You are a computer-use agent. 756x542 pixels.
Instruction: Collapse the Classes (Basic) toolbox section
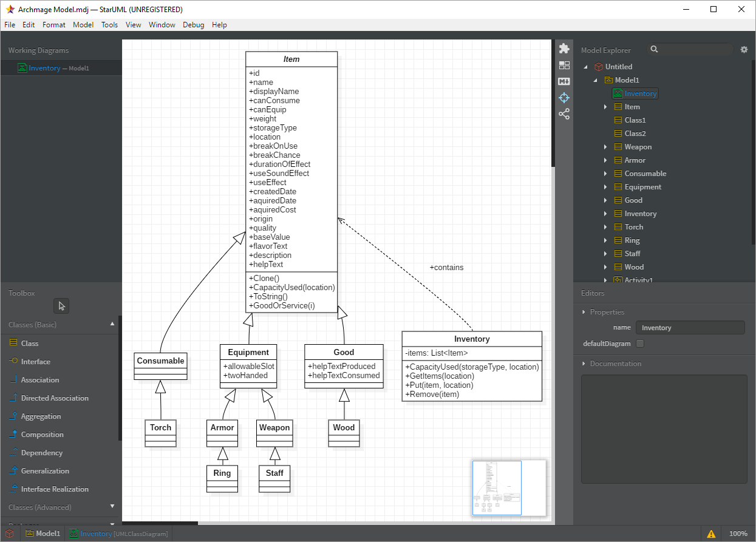tap(112, 324)
